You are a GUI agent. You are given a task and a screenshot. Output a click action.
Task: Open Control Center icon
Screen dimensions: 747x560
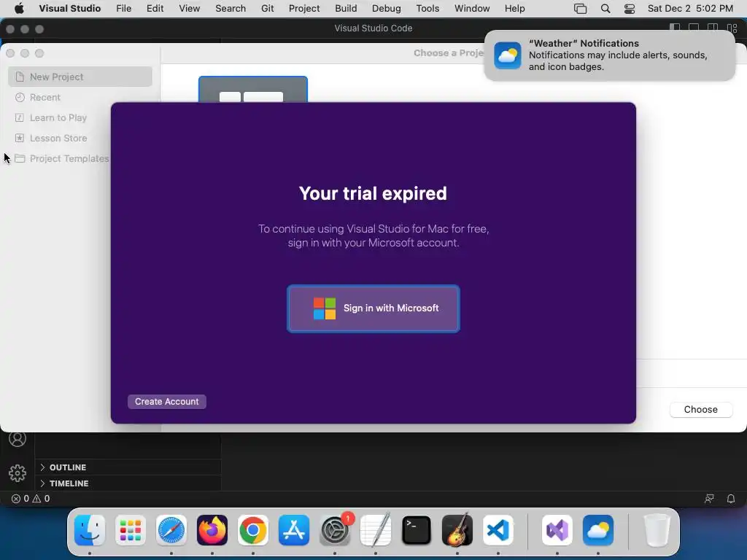[630, 9]
